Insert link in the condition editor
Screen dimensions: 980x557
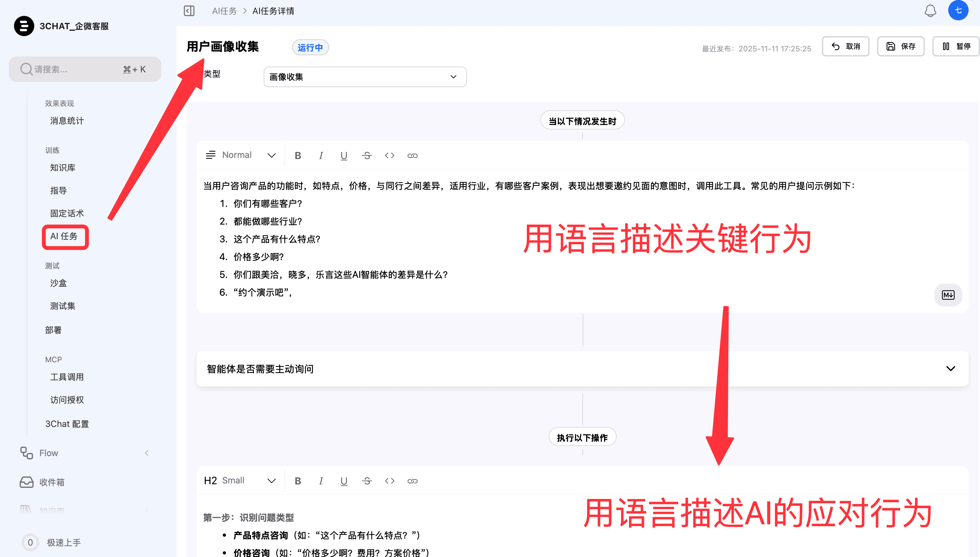coord(412,155)
